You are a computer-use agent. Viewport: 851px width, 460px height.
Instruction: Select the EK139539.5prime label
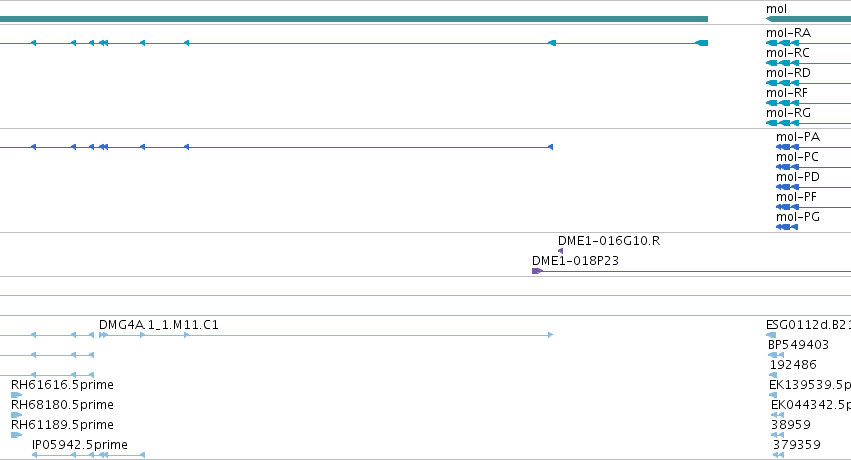tap(810, 385)
